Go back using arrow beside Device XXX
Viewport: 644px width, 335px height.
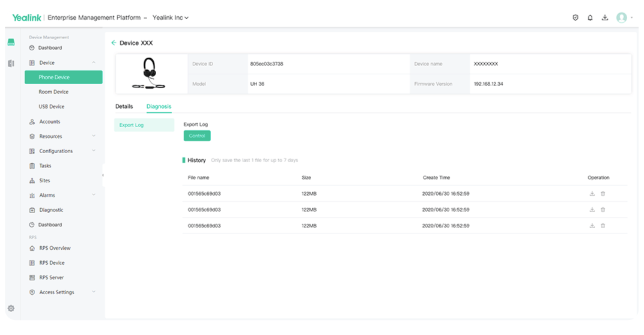[x=114, y=43]
